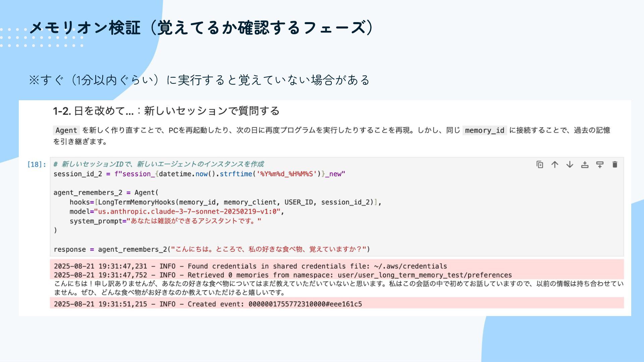
Task: Click the note text starting with ※すぐ
Action: (x=199, y=80)
